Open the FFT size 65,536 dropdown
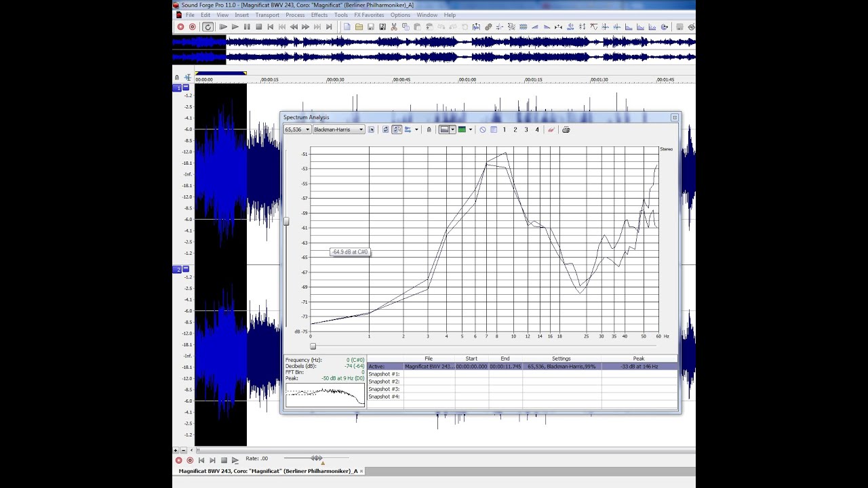This screenshot has width=868, height=488. tap(297, 129)
